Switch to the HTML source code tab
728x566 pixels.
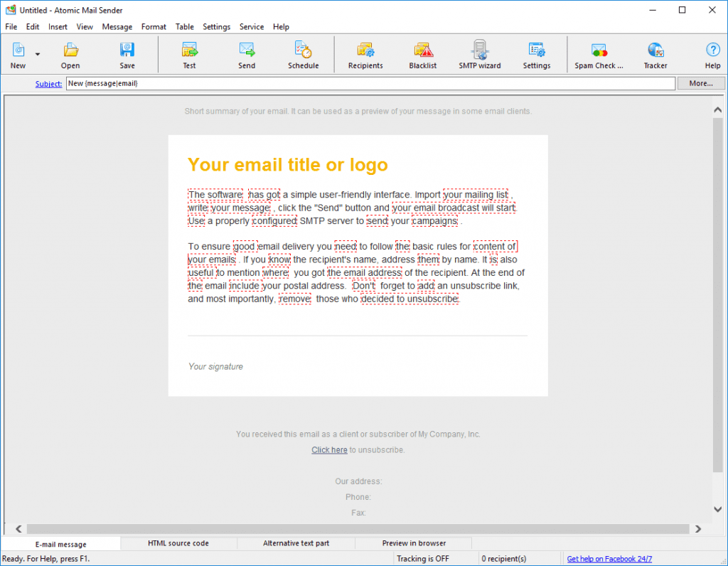tap(178, 543)
